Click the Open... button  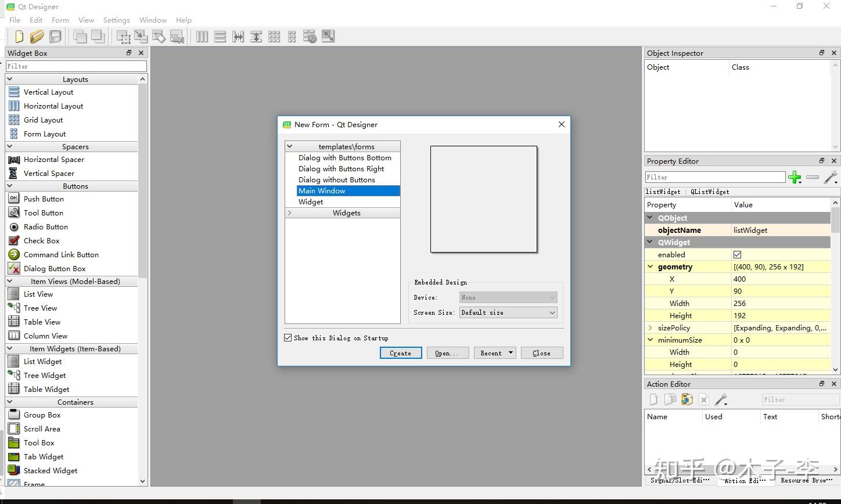coord(448,353)
